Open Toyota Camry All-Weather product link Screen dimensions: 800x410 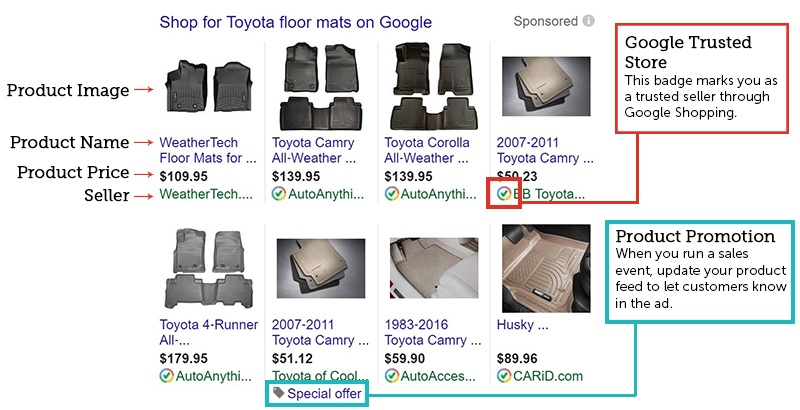pyautogui.click(x=312, y=150)
